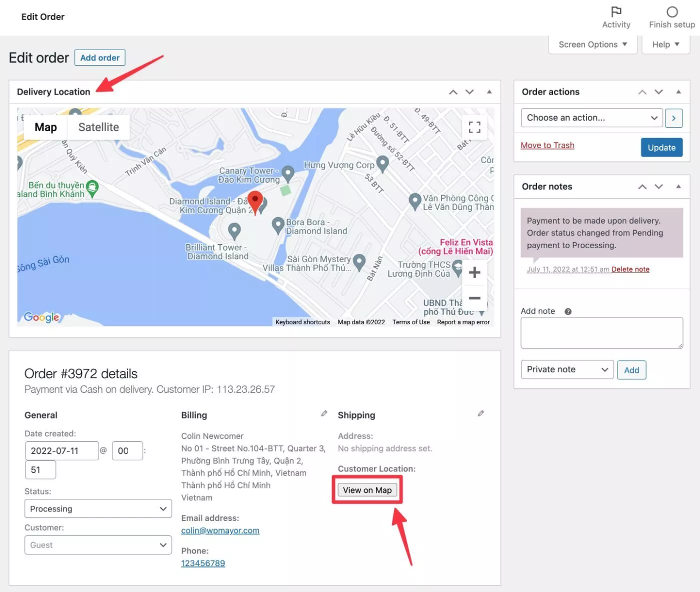Click the Hưng Vượng Corp map marker
Viewport: 700px width, 592px height.
point(382,164)
